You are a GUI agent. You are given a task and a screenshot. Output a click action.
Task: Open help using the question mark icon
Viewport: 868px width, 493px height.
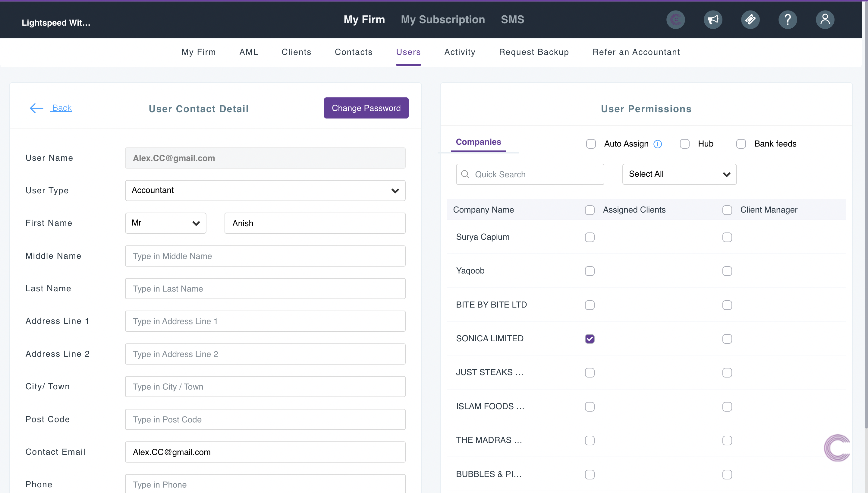click(788, 19)
